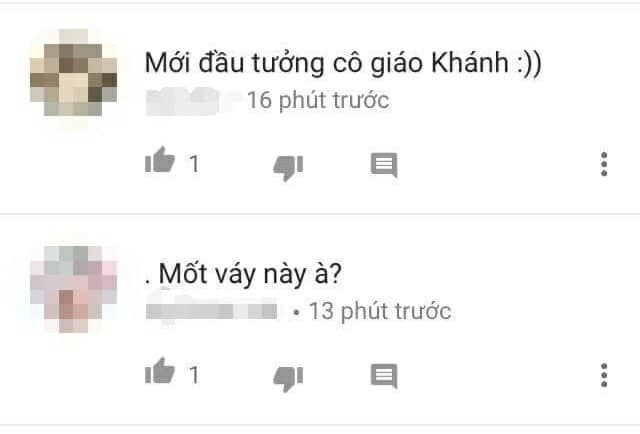The width and height of the screenshot is (640, 434).
Task: Click empty area below first comment's reply icon
Action: click(384, 196)
